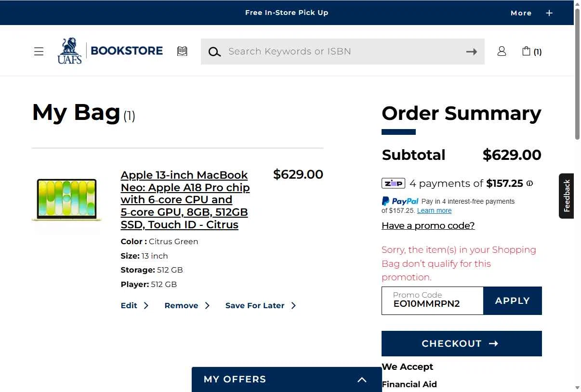Proceed with the Checkout button

(462, 343)
